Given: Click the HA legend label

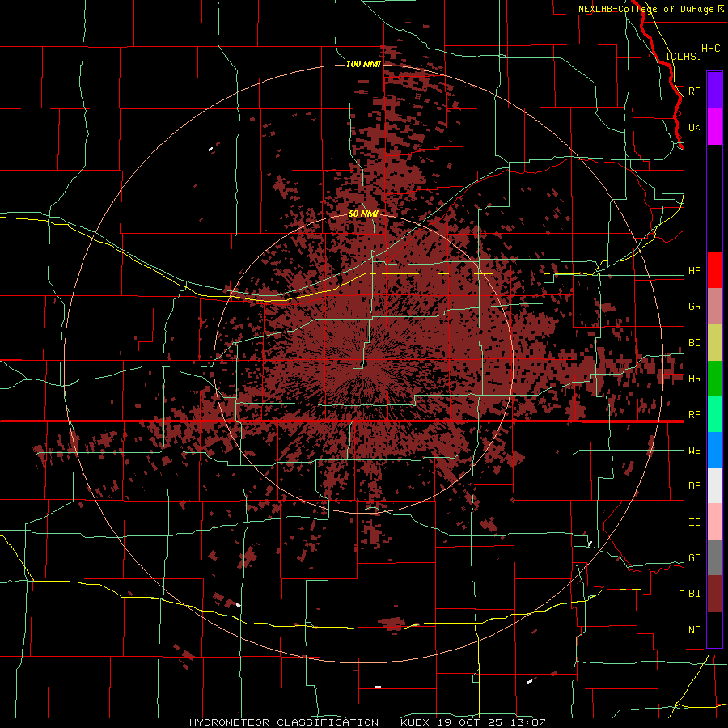Looking at the screenshot, I should click(x=694, y=271).
